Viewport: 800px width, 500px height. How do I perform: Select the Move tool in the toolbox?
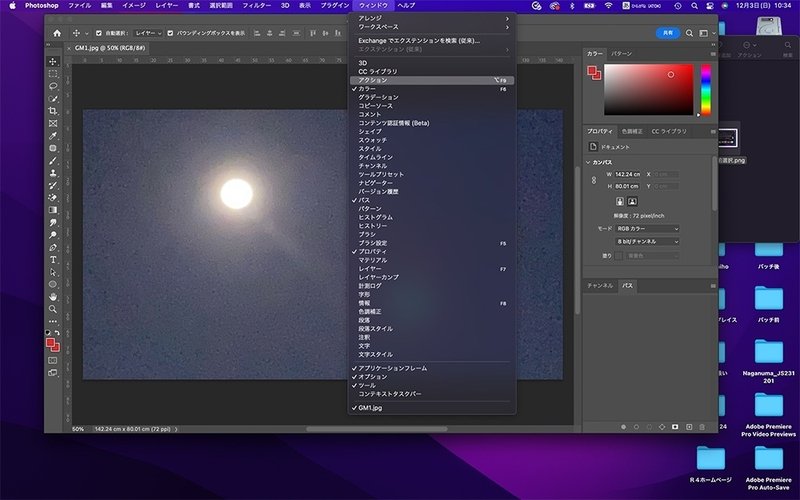53,62
